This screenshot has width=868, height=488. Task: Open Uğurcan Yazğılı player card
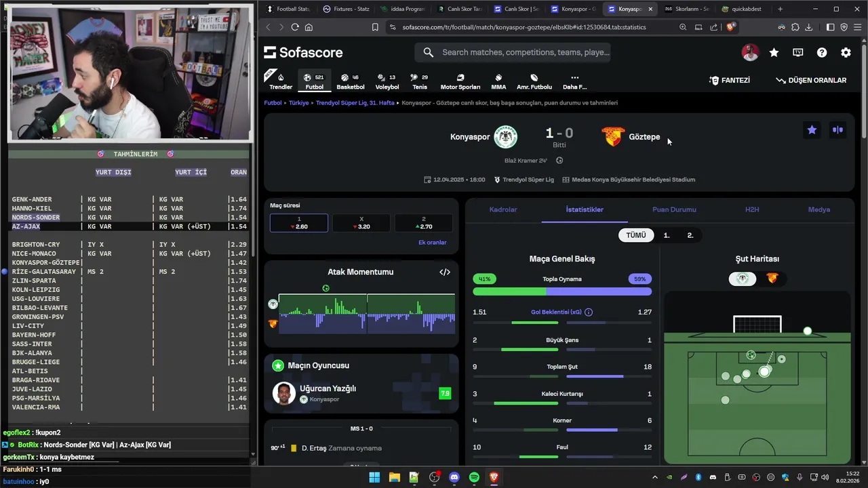(x=361, y=393)
